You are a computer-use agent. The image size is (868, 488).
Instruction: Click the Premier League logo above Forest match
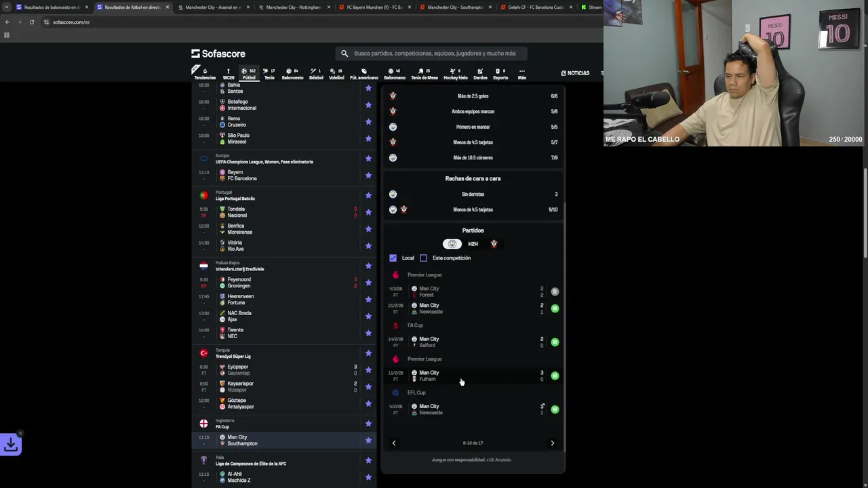pyautogui.click(x=395, y=274)
